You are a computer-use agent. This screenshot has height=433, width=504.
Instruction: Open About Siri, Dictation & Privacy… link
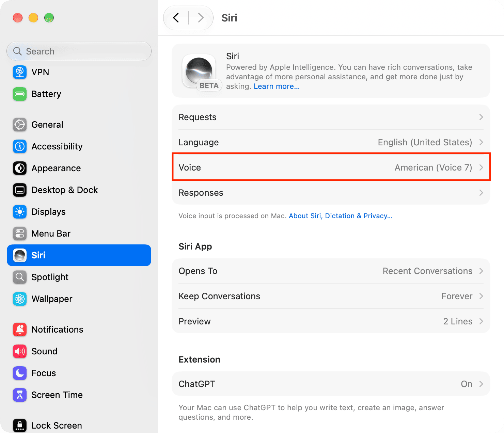(341, 216)
